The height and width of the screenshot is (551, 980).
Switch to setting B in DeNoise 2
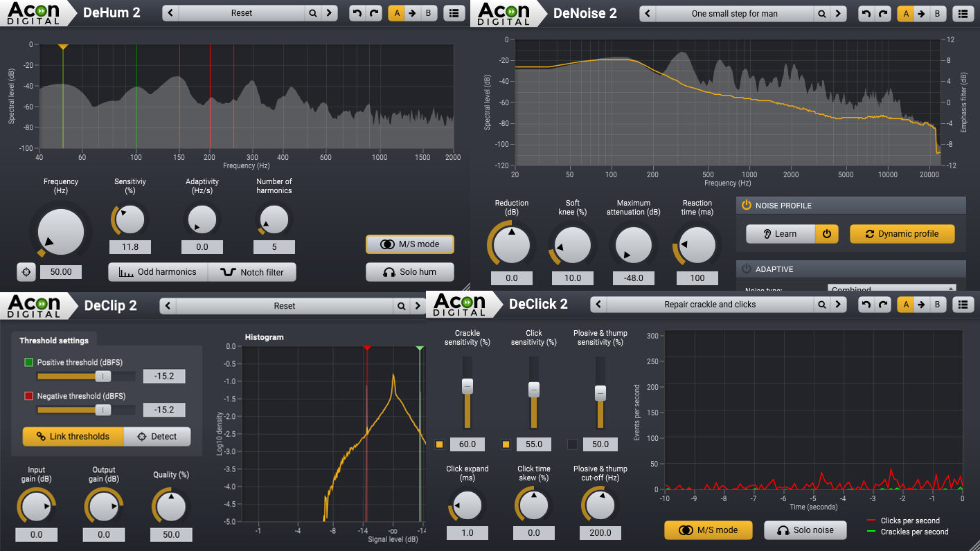[x=938, y=13]
